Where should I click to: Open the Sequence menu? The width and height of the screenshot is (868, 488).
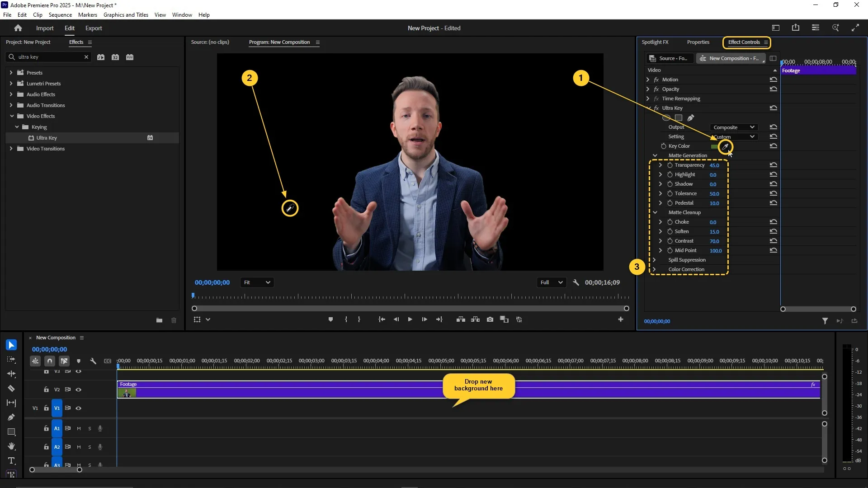tap(60, 15)
